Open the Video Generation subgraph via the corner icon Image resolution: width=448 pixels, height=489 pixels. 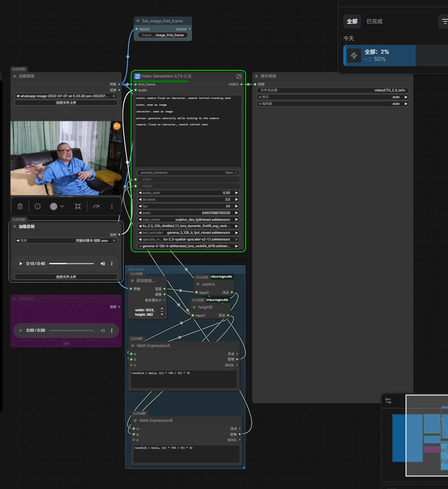pyautogui.click(x=239, y=77)
